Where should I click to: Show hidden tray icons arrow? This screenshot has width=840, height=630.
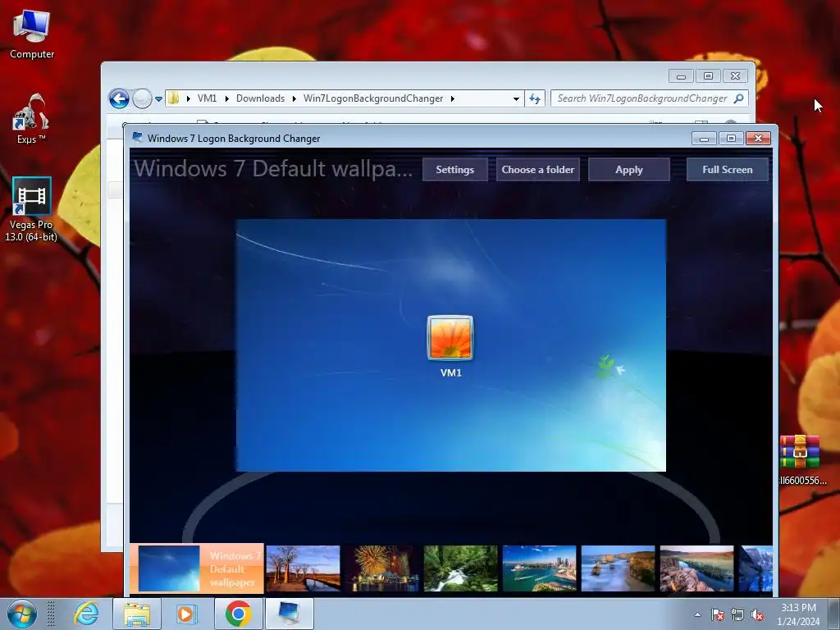(697, 614)
